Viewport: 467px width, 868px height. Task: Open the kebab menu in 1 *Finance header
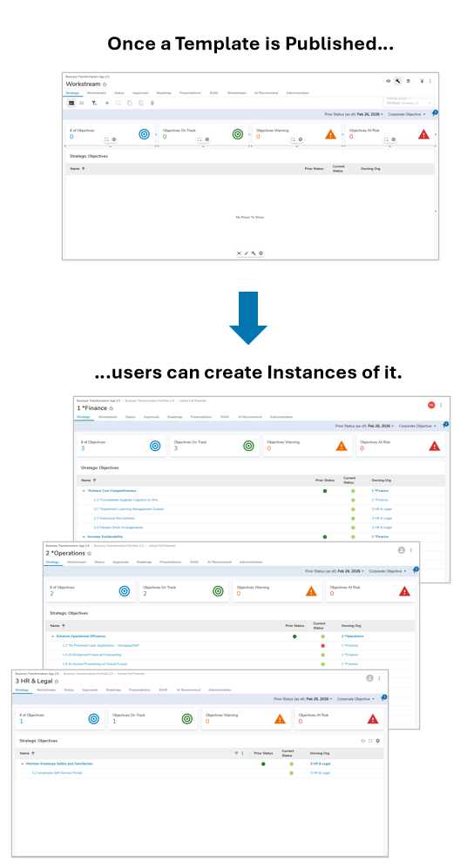coord(441,405)
